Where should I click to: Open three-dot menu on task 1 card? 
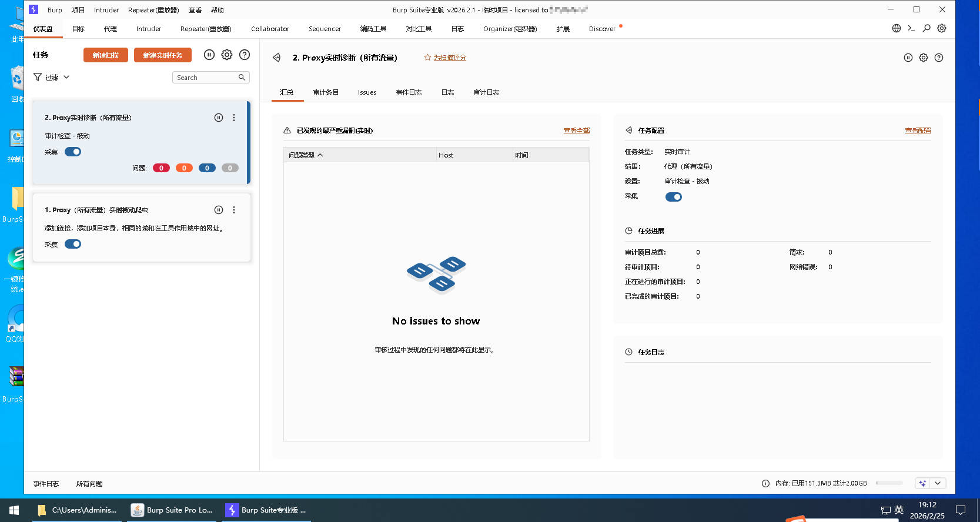point(234,210)
